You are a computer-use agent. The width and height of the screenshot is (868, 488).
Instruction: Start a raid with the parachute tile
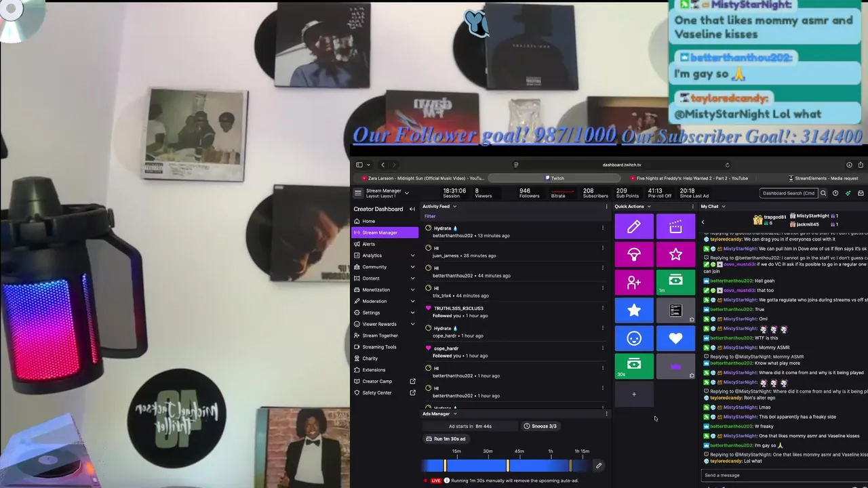(634, 255)
